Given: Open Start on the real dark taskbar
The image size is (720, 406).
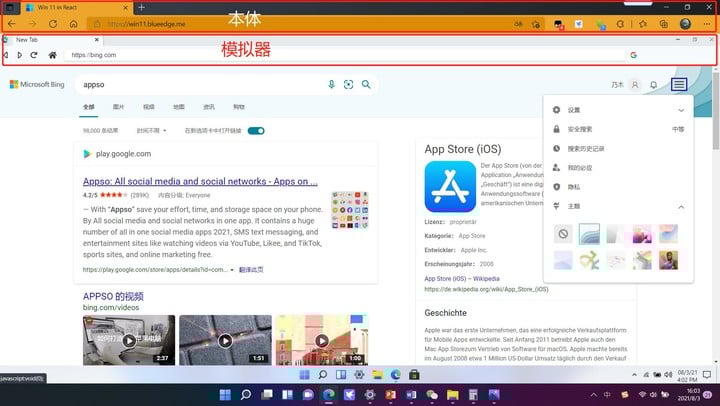Looking at the screenshot, I should point(225,395).
